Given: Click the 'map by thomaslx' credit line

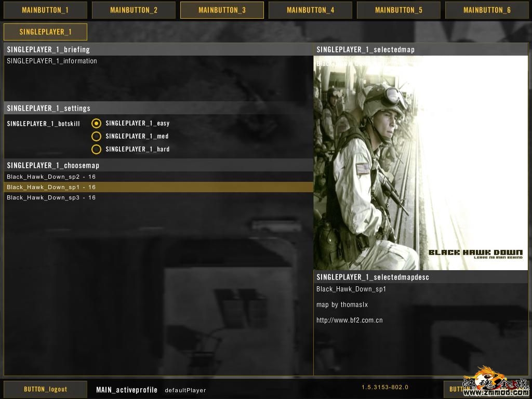Looking at the screenshot, I should 342,304.
